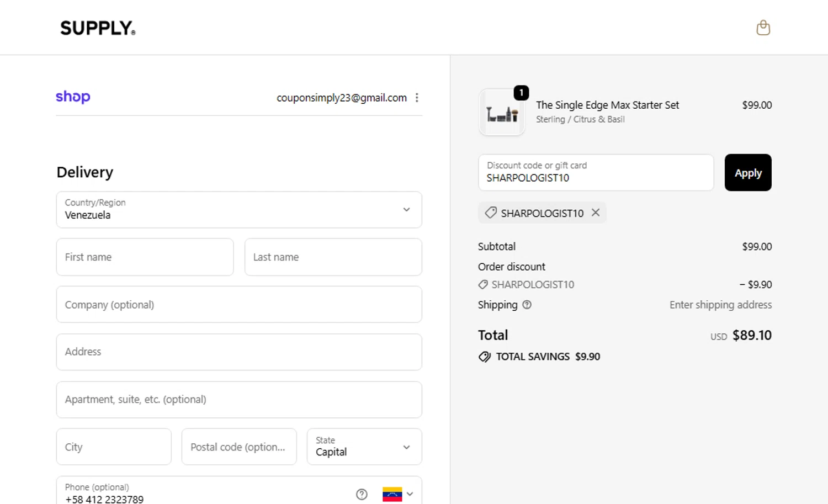Click the Discount code or gift card field
The width and height of the screenshot is (828, 504).
coord(596,173)
